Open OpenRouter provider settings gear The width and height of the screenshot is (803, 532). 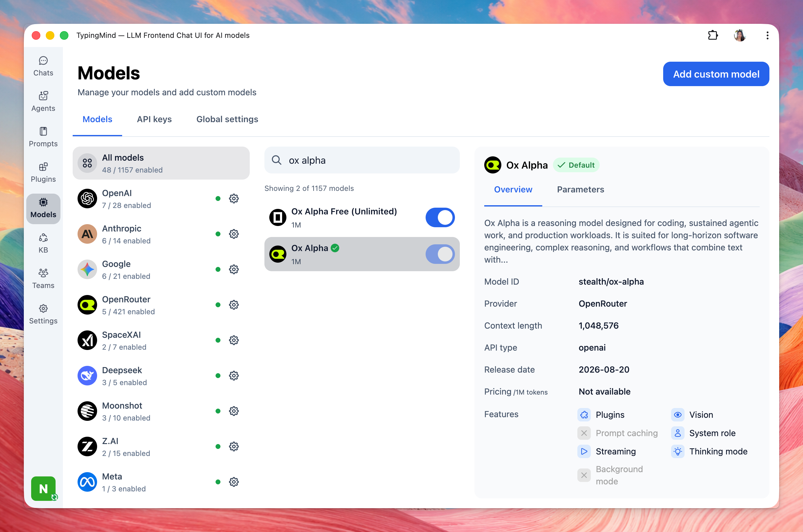[x=234, y=305]
